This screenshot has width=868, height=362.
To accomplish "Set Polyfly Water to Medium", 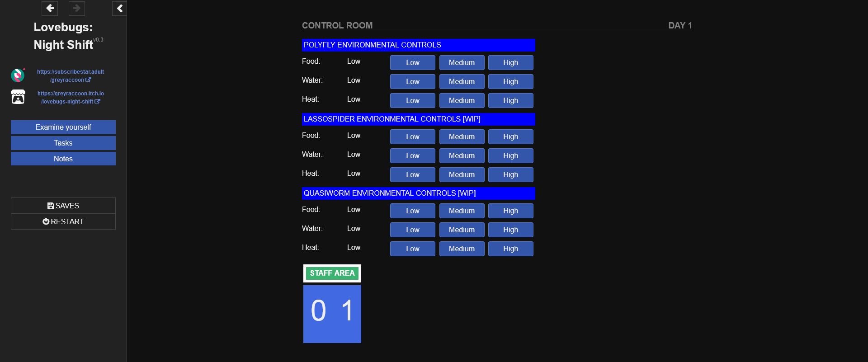I will point(462,81).
